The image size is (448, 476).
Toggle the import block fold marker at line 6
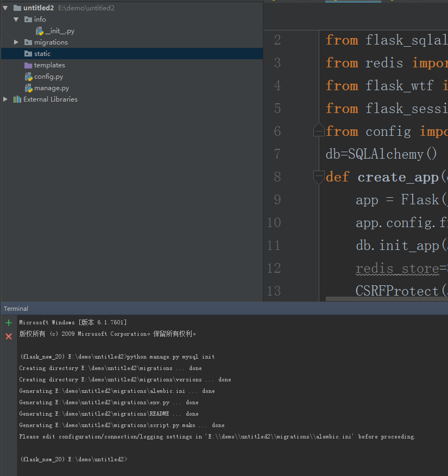click(x=319, y=130)
